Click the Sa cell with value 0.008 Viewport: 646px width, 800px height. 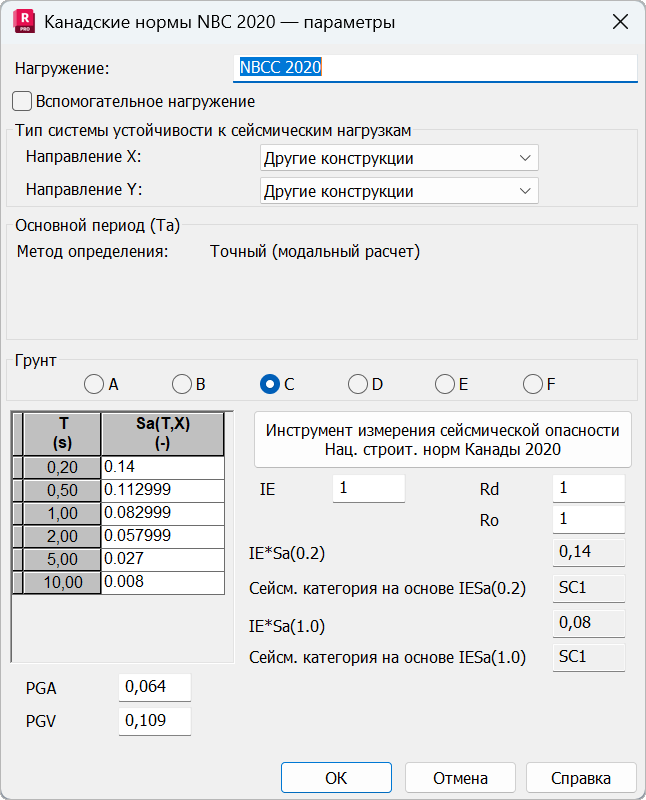[163, 582]
